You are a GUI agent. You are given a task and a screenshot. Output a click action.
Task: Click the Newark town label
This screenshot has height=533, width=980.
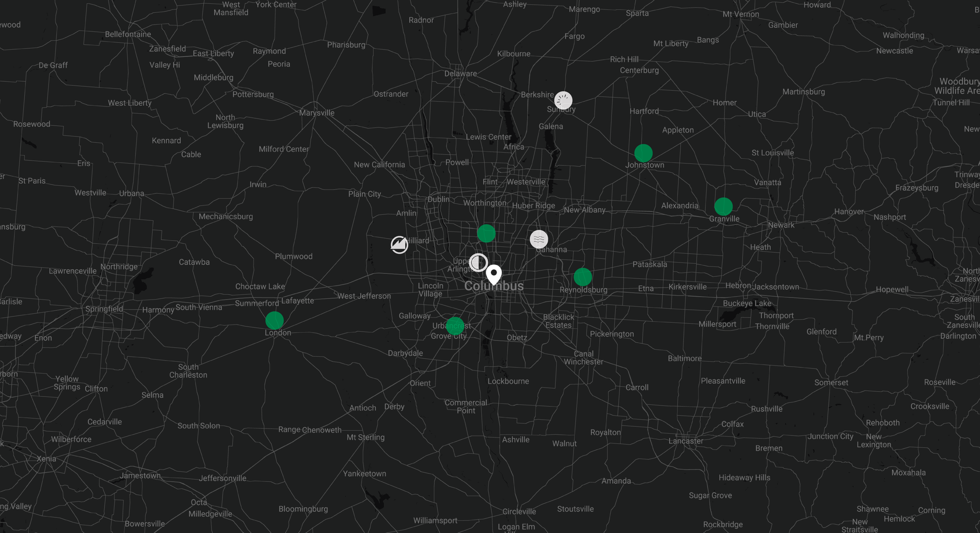(781, 225)
